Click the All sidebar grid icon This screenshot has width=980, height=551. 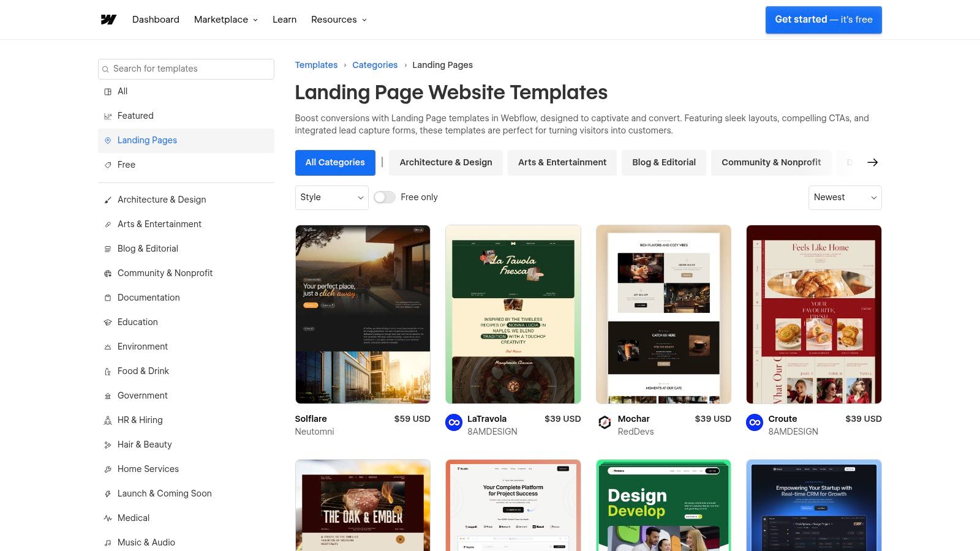108,92
